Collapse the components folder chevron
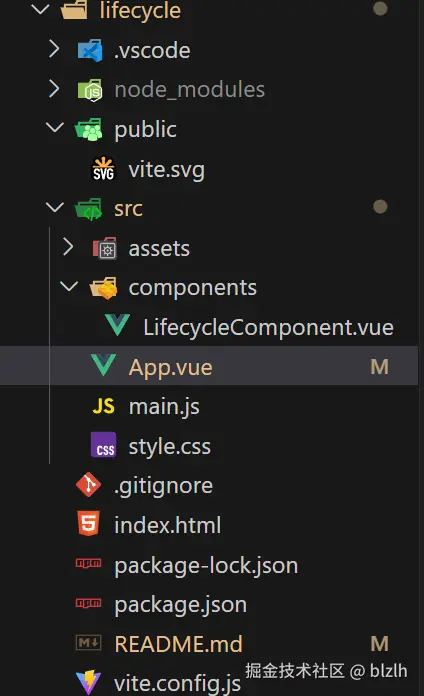The image size is (424, 696). [69, 286]
